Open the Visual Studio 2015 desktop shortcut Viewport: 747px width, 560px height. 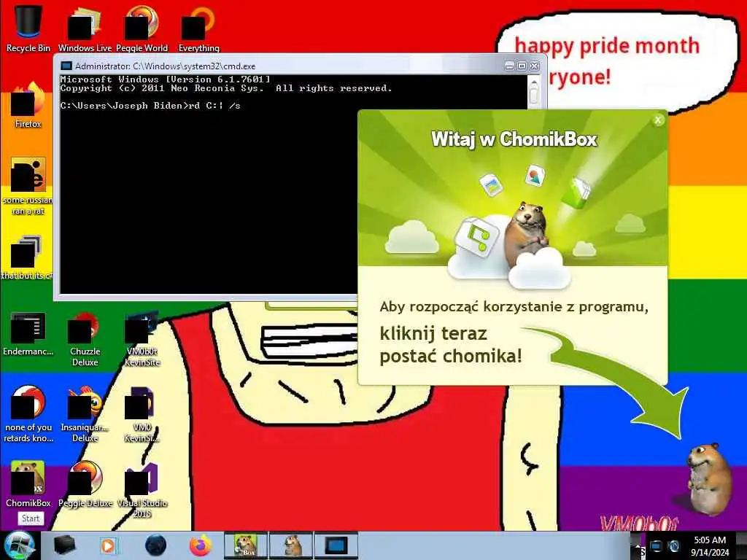[142, 491]
